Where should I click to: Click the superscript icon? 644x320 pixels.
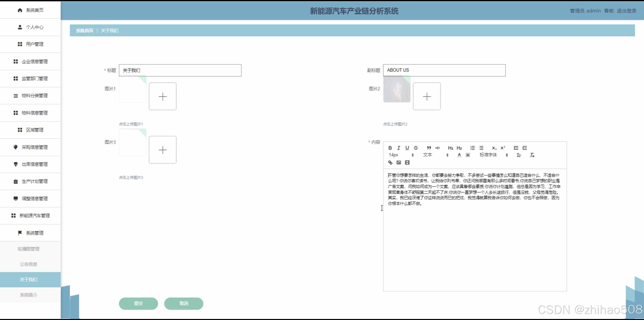[x=503, y=148]
